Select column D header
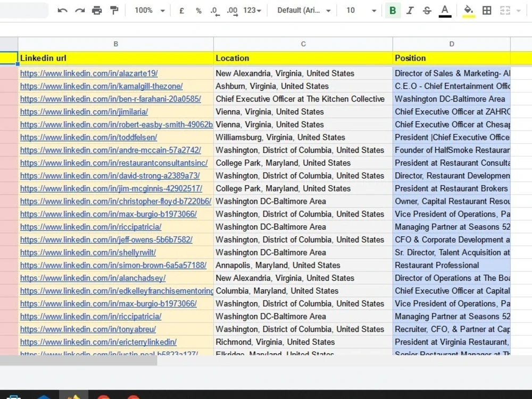The image size is (532, 399). pos(452,44)
